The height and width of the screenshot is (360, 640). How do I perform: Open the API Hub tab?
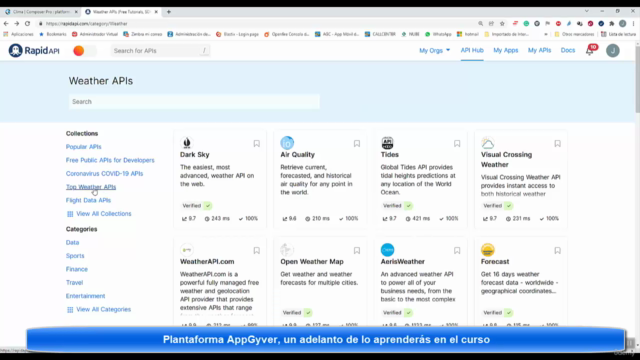coord(472,50)
